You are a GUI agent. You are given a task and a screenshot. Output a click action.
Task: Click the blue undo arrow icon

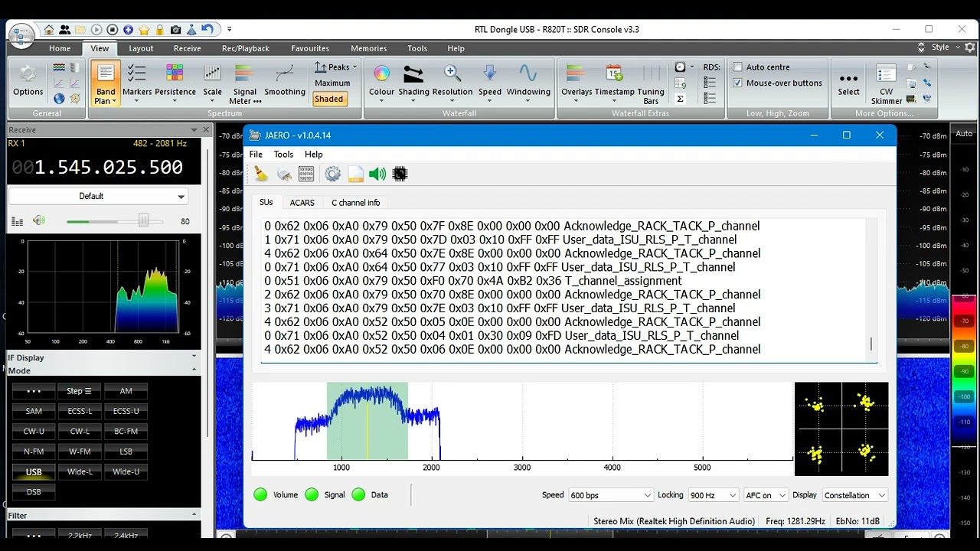207,30
